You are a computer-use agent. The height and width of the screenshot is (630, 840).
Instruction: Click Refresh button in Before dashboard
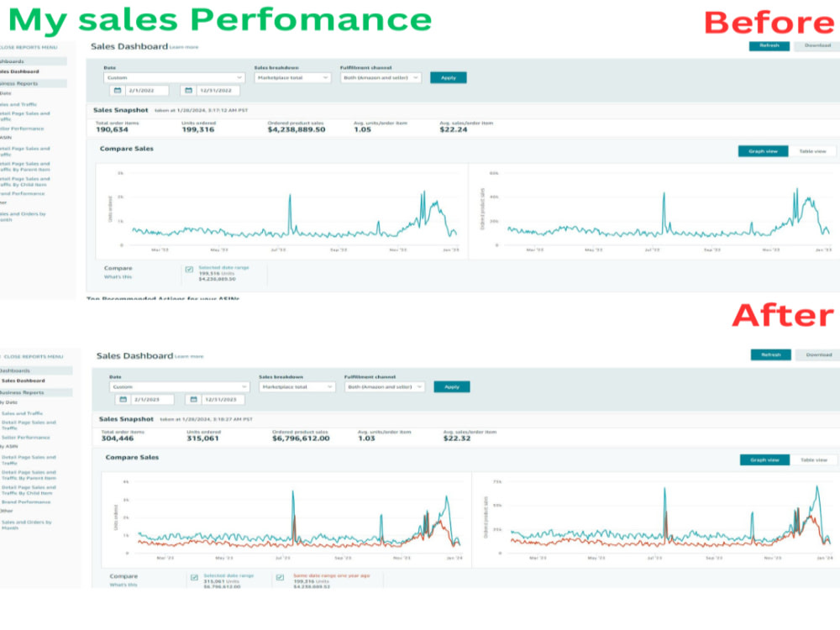(x=769, y=45)
